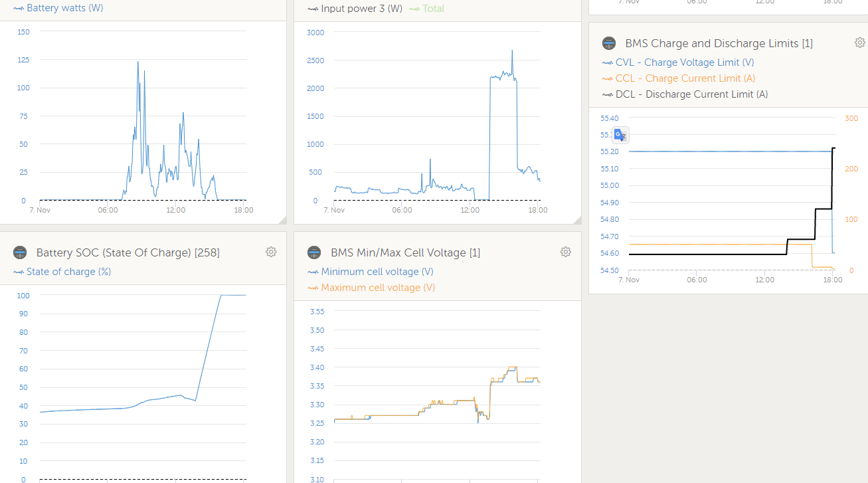Viewport: 868px width, 483px height.
Task: Toggle the Total series in legend
Action: pyautogui.click(x=433, y=9)
